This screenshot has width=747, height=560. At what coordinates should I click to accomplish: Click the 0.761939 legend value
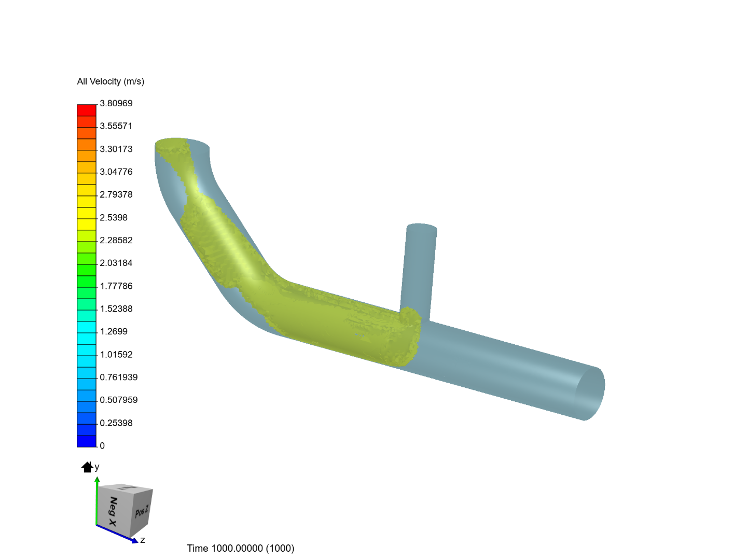tap(119, 377)
